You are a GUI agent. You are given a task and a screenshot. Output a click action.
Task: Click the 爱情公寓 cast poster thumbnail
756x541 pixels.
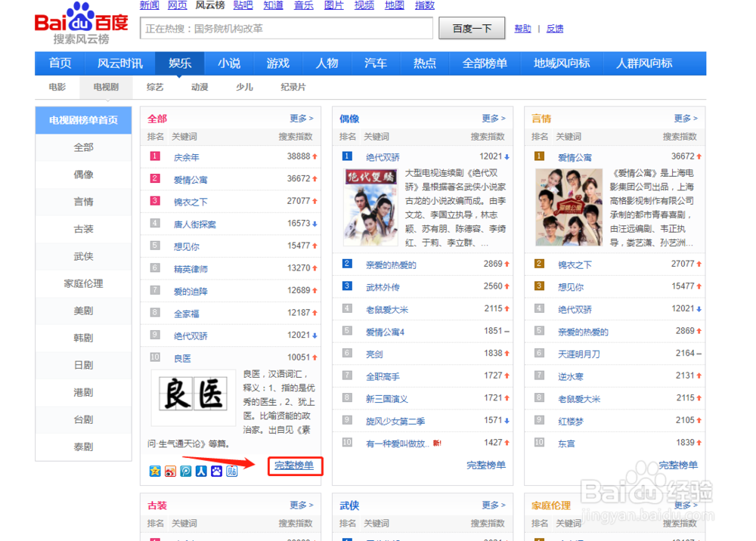pyautogui.click(x=569, y=207)
